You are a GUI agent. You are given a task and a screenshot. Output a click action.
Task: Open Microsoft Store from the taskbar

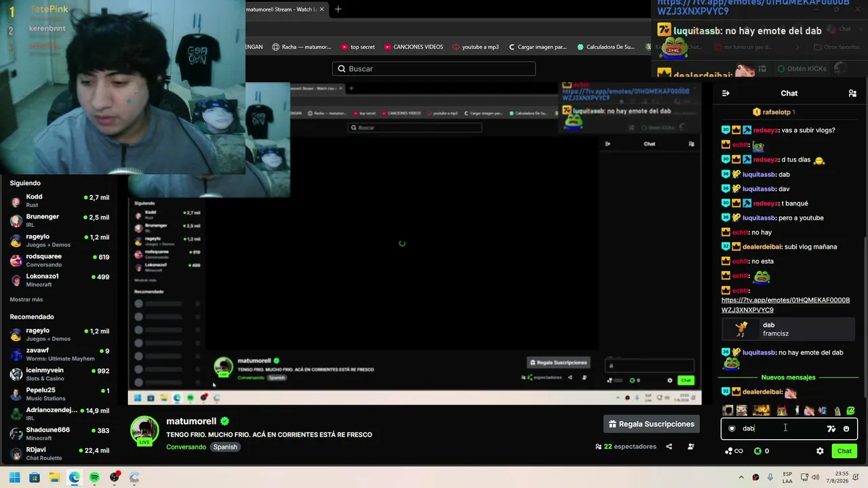coord(35,477)
